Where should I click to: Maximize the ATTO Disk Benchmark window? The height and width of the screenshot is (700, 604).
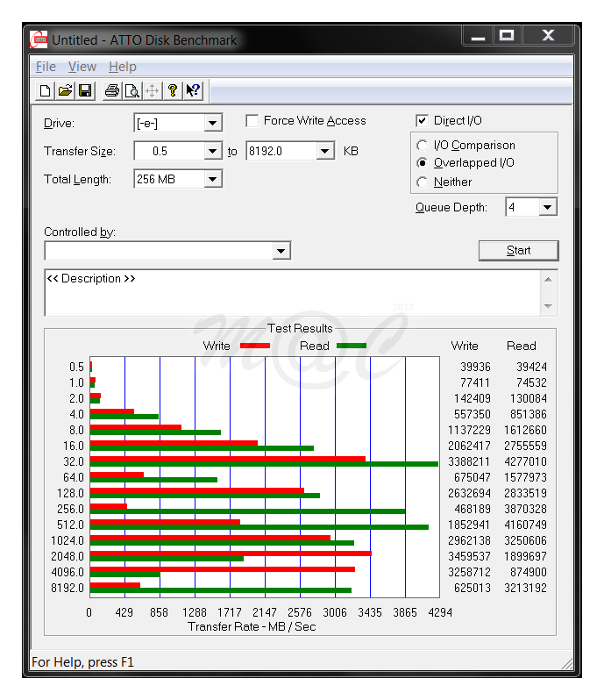[507, 36]
